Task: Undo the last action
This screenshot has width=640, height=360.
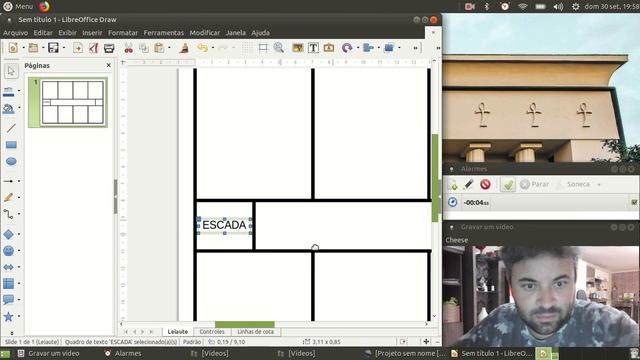Action: tap(202, 48)
